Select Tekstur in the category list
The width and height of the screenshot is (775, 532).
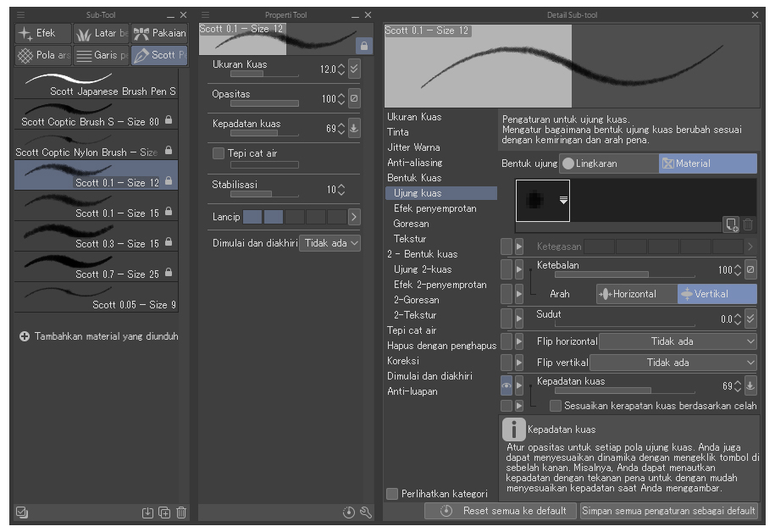click(x=410, y=239)
